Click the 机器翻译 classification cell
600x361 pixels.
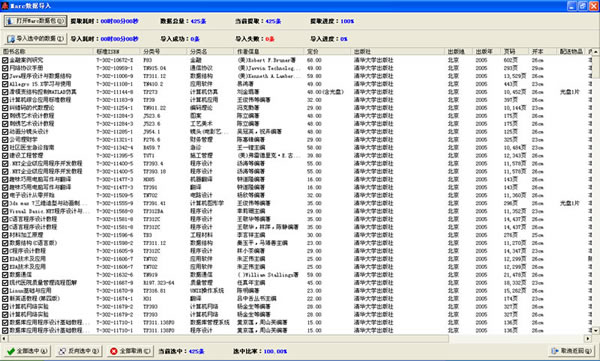[x=201, y=180]
